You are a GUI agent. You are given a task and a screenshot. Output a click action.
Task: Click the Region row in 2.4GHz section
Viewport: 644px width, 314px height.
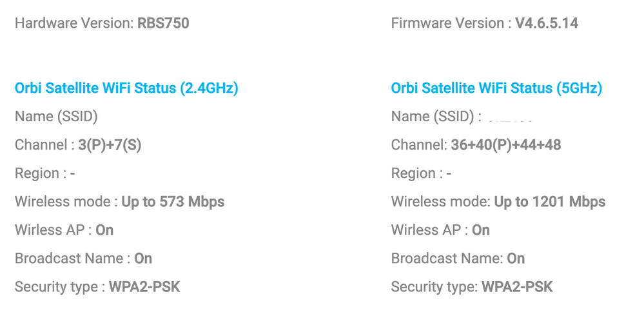coord(45,173)
